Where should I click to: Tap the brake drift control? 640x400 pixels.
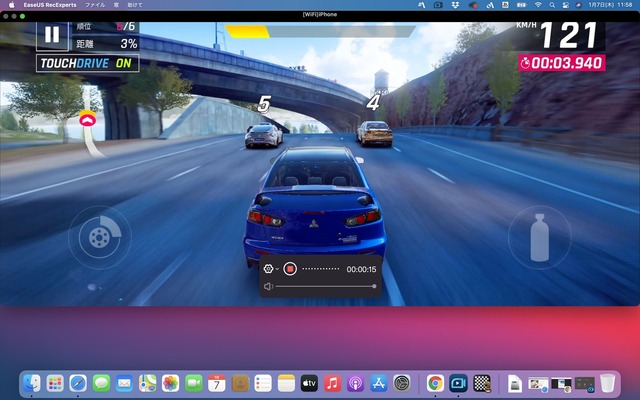point(100,237)
